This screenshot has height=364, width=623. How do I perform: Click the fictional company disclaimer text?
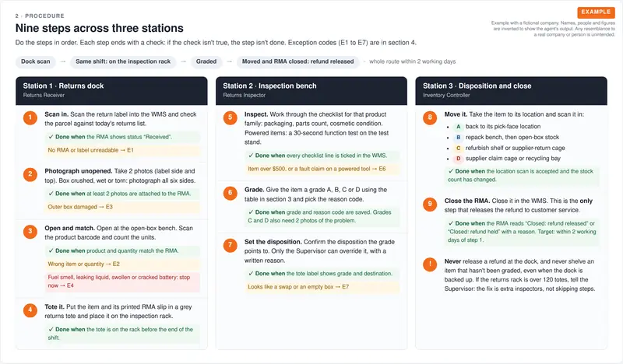(x=553, y=29)
